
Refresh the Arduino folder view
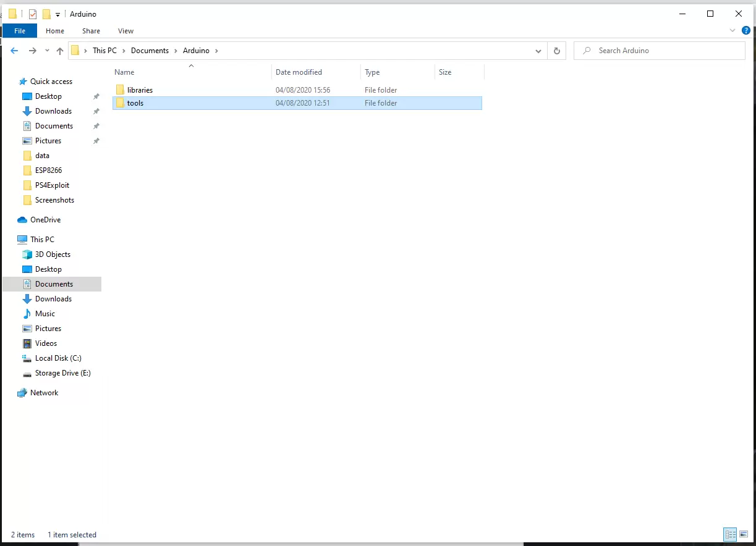click(557, 51)
